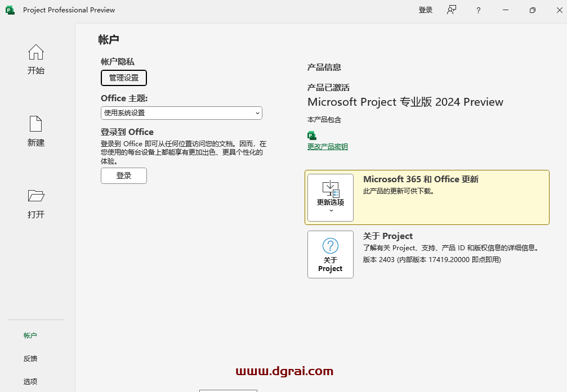567x392 pixels.
Task: Open the 更新选项 dropdown button
Action: [x=331, y=197]
